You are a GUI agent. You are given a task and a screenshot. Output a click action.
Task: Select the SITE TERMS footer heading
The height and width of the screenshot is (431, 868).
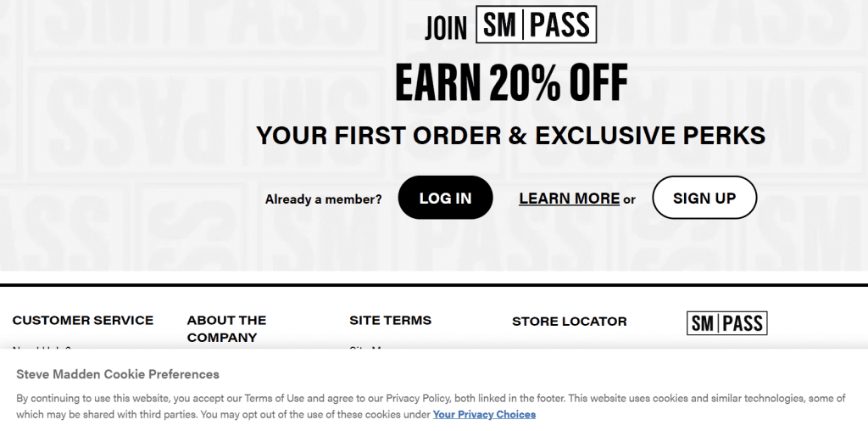[x=390, y=320]
